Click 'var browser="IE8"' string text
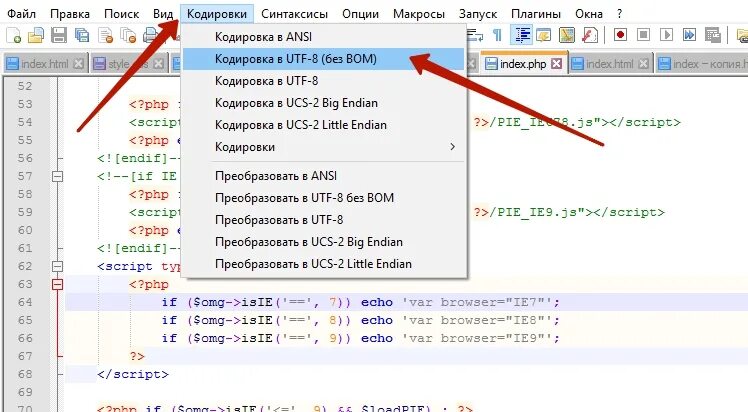 477,320
